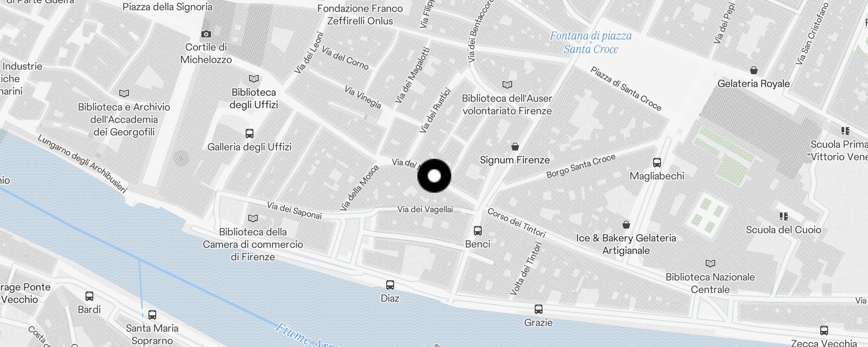This screenshot has height=347, width=868.
Task: Open the Ice & Bakery Gelateria shop icon
Action: (626, 225)
